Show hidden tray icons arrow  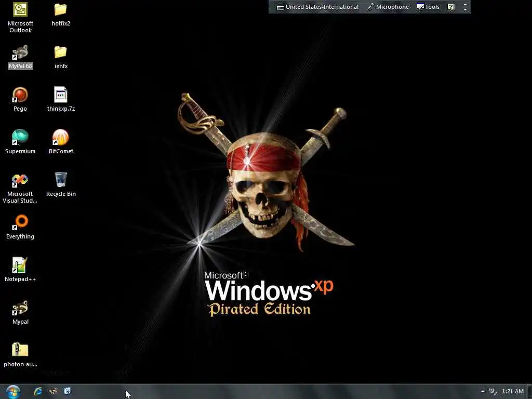[x=483, y=391]
